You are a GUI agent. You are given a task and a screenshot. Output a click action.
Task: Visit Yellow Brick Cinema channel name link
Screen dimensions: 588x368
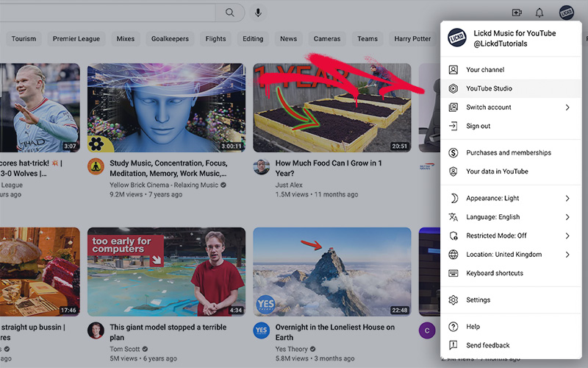[164, 185]
